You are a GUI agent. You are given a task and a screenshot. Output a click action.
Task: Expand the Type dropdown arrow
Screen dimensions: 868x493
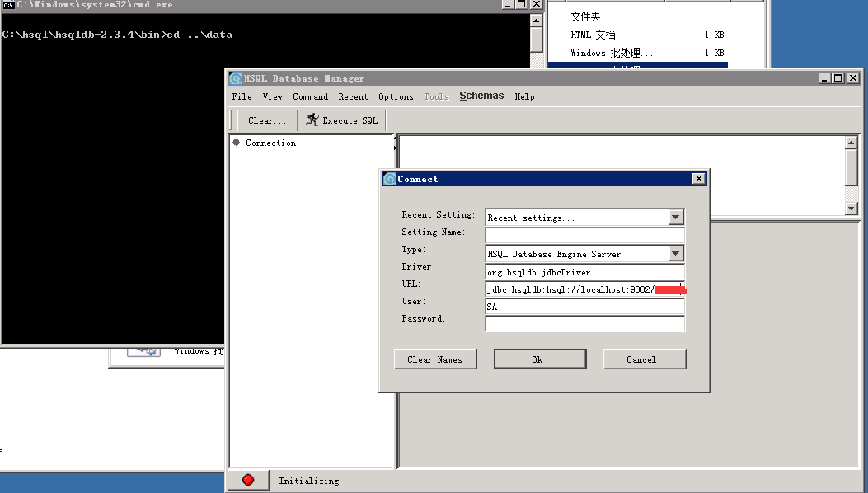(x=675, y=254)
